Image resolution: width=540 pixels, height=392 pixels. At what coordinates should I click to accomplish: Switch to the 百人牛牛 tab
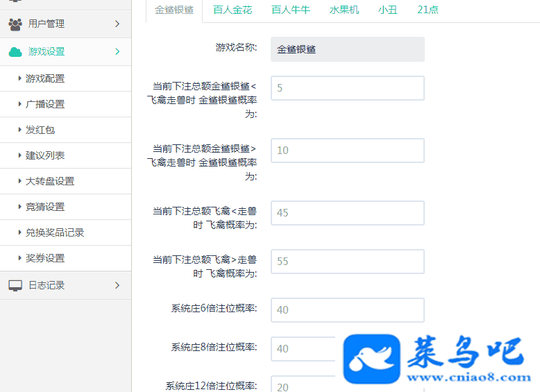[x=290, y=10]
